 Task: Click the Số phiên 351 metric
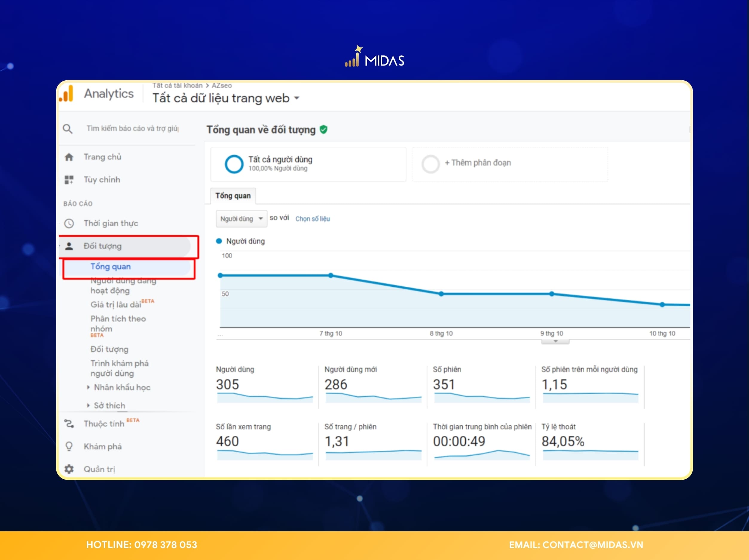coord(481,384)
